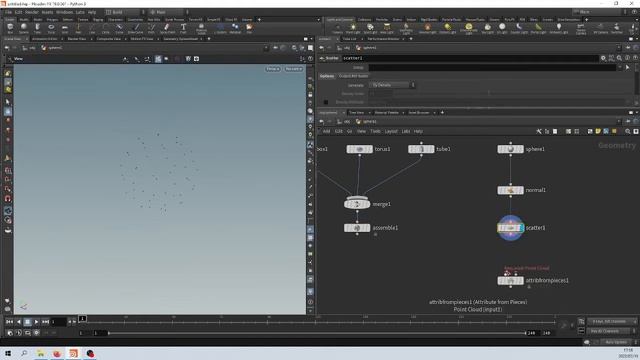640x360 pixels.
Task: Jump to last frame button
Action: (x=45, y=322)
